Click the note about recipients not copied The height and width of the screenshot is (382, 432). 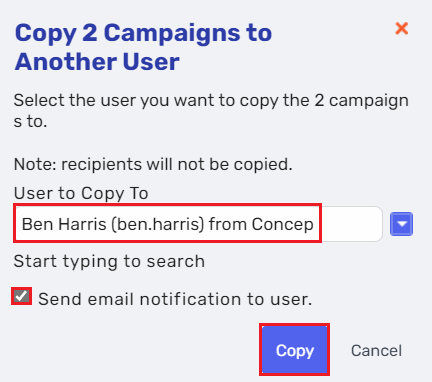pos(153,164)
